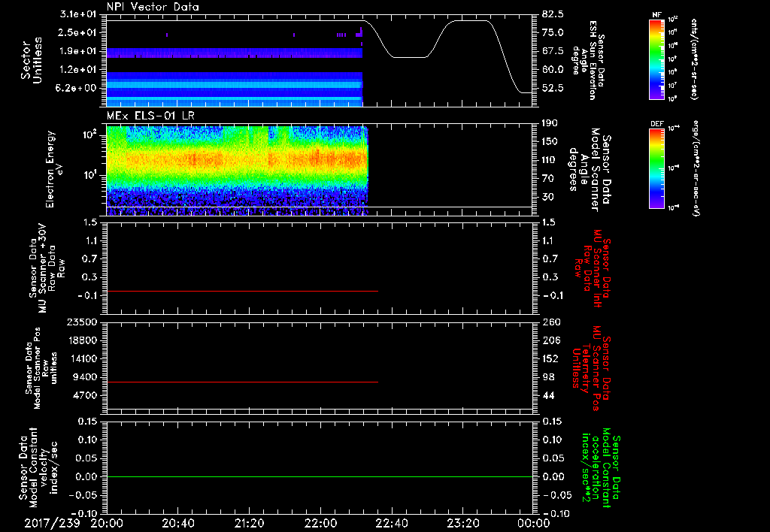Click the 70 scanner angle tick label

point(548,179)
